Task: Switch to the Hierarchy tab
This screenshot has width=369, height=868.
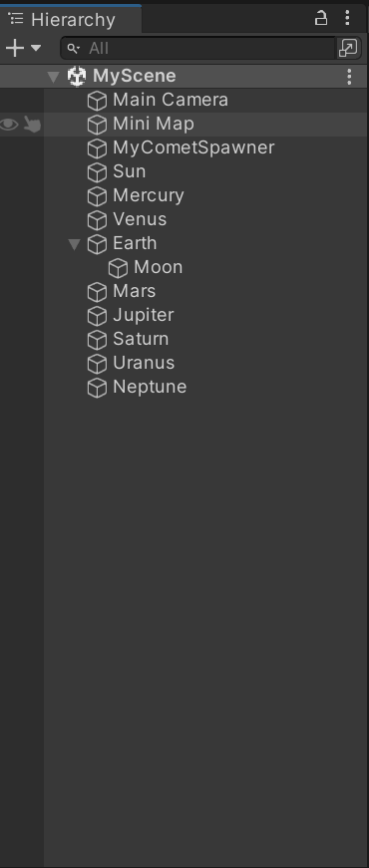Action: [71, 19]
